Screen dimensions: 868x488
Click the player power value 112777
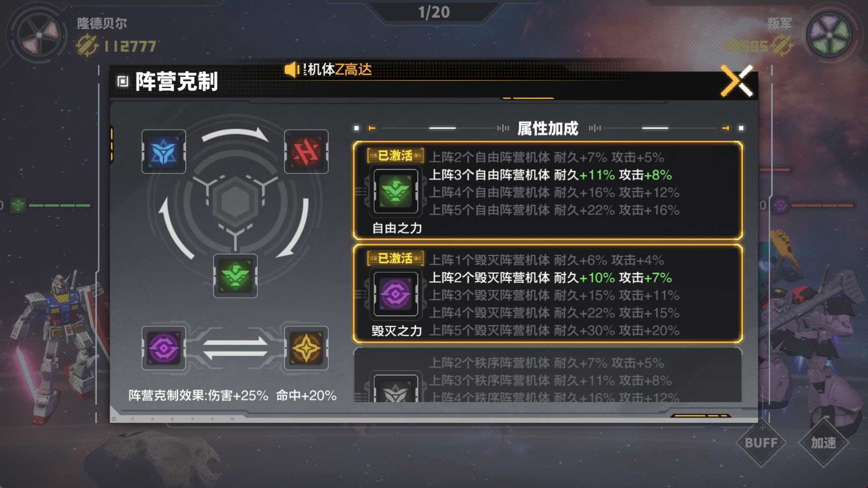pos(131,46)
